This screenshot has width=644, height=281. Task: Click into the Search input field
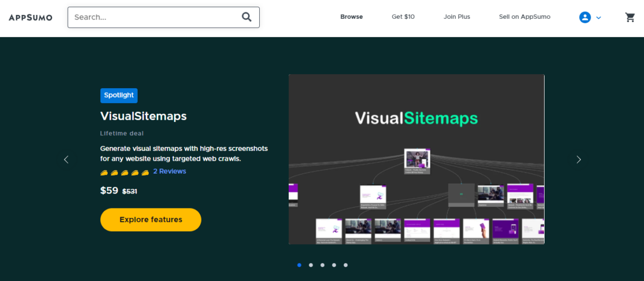click(x=155, y=17)
